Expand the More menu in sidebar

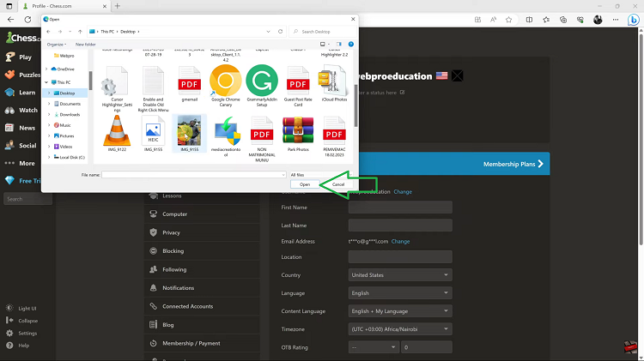point(21,163)
